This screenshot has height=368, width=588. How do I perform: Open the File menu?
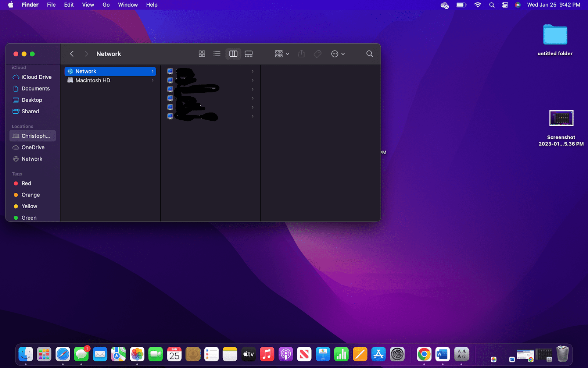(x=51, y=5)
